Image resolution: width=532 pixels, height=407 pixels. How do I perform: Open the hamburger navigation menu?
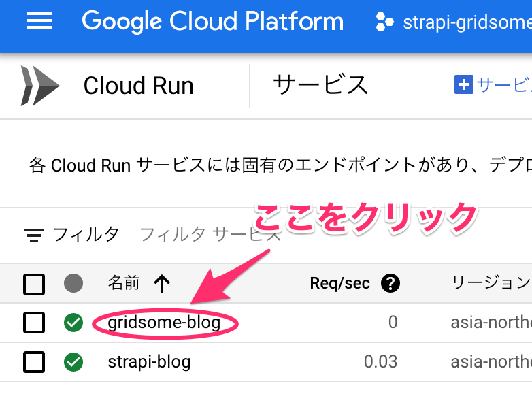(39, 20)
